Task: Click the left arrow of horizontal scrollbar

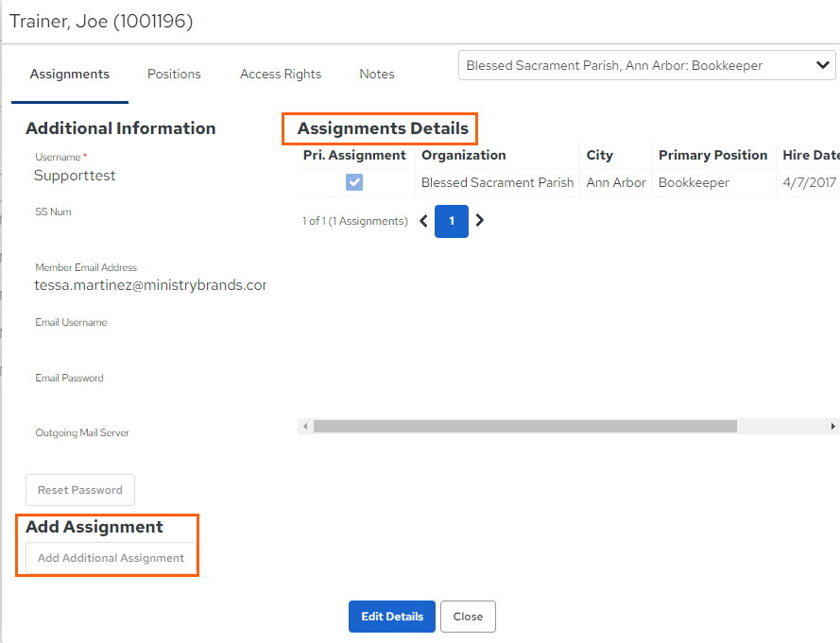Action: pyautogui.click(x=305, y=426)
